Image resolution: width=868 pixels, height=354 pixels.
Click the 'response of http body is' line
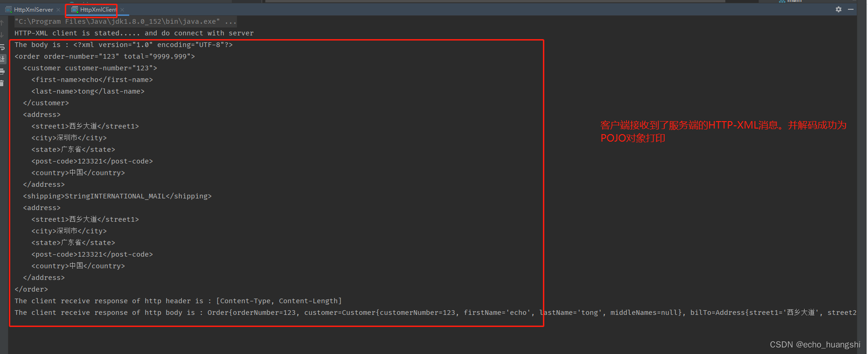click(436, 313)
